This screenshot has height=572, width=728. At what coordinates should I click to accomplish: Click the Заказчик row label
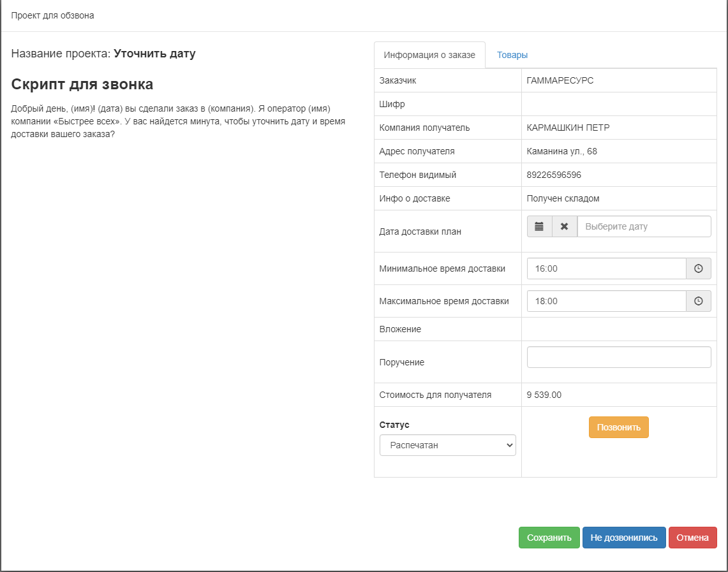[397, 80]
